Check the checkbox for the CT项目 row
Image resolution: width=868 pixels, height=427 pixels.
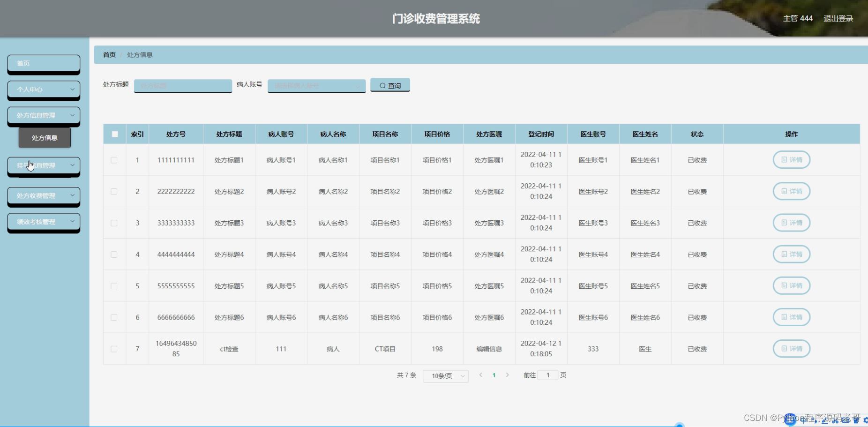114,349
